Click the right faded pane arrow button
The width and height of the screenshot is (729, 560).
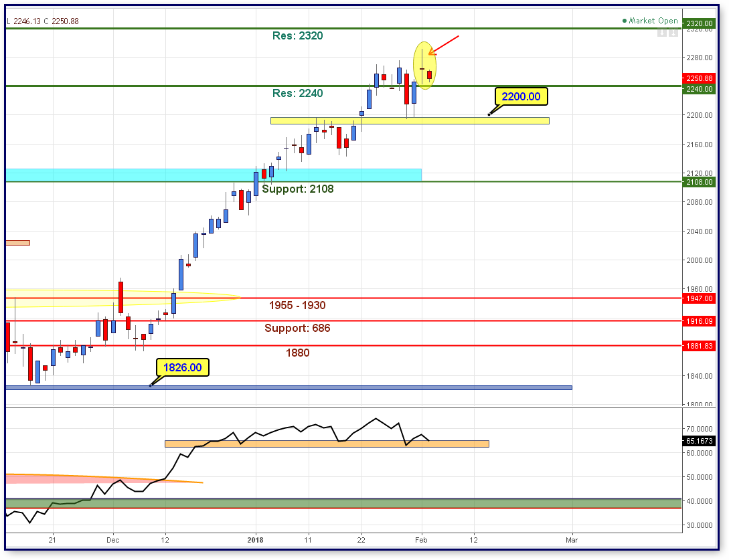673,33
